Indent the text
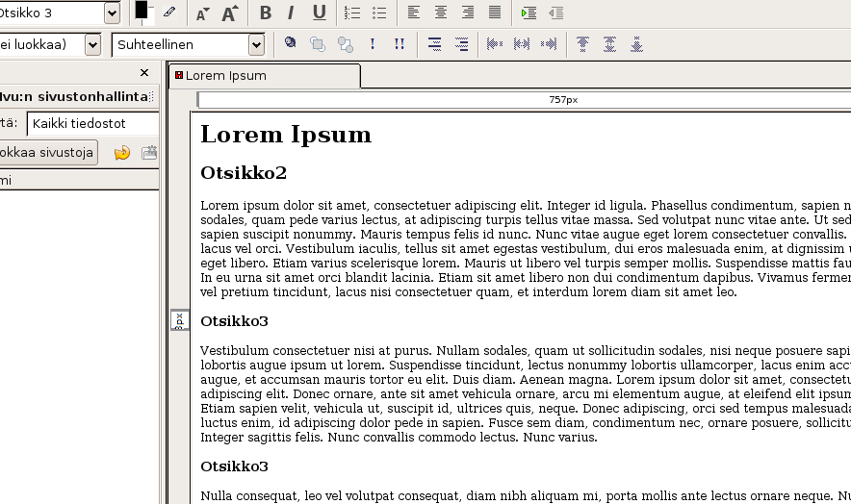Viewport: 851px width, 504px height. (x=529, y=13)
